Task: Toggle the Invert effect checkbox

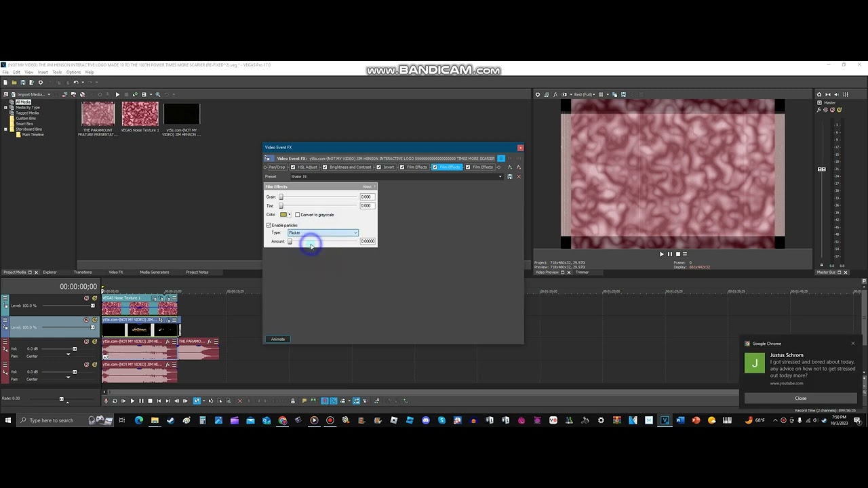Action: pos(378,167)
